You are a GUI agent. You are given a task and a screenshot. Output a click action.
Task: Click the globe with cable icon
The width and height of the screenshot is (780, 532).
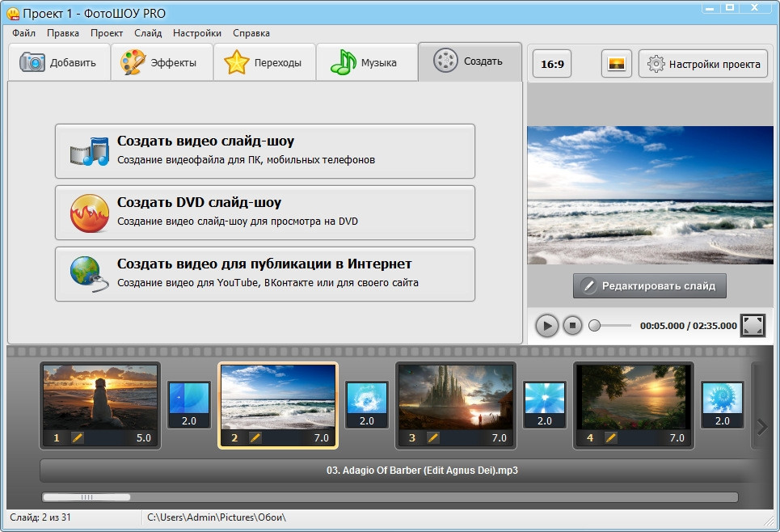pyautogui.click(x=89, y=274)
